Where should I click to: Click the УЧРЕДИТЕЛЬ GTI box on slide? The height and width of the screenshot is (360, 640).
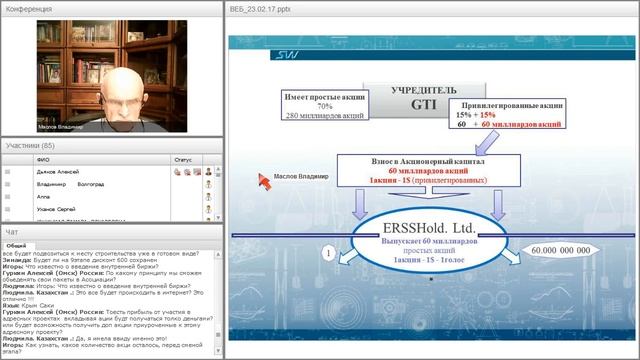coord(424,100)
